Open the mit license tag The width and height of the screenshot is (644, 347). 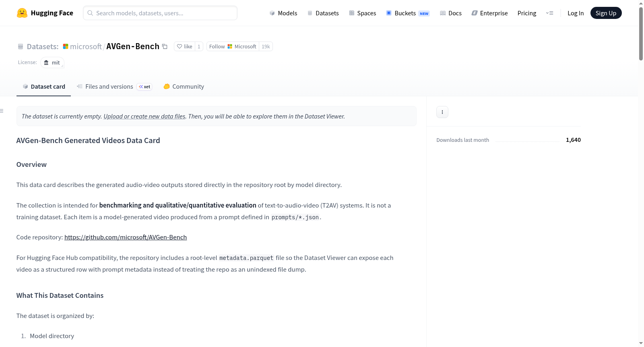52,62
